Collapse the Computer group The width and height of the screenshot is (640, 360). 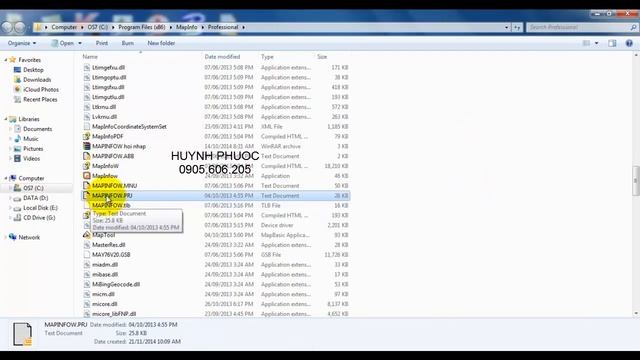click(x=6, y=178)
